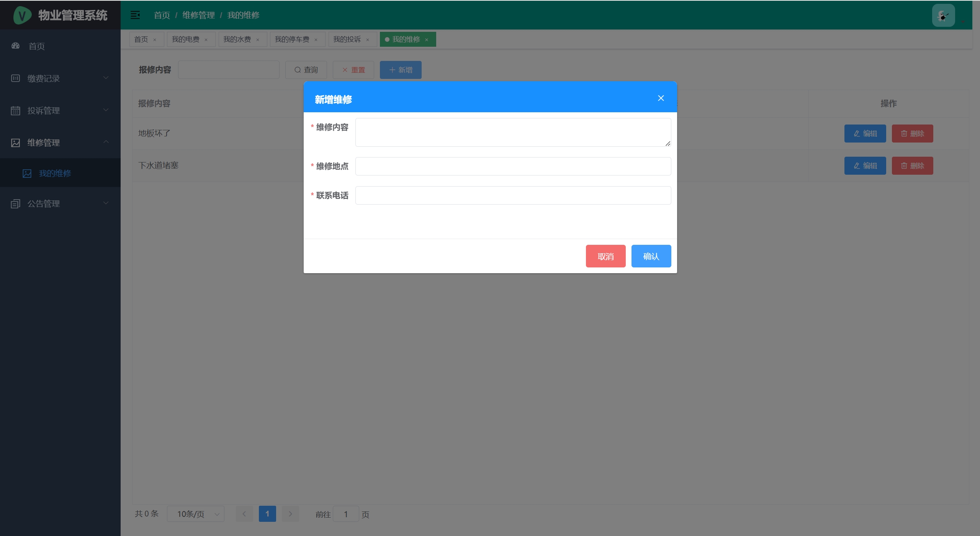
Task: Open the 10条/页 page size dropdown
Action: 195,514
